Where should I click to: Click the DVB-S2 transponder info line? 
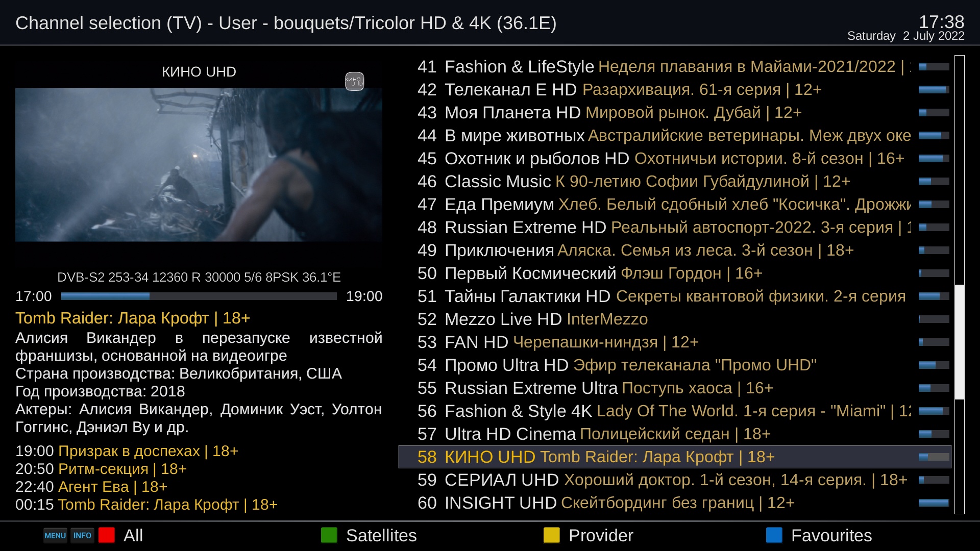click(199, 277)
